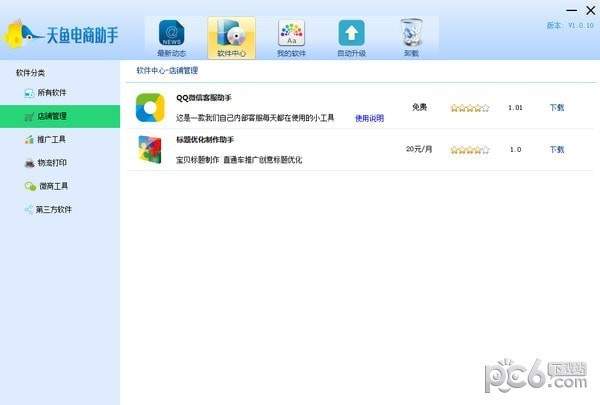Click the 卸载 recycle bin icon
Image resolution: width=600 pixels, height=405 pixels.
(411, 35)
